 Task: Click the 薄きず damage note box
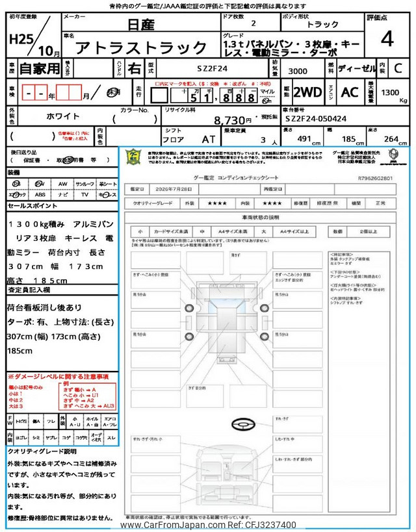point(248,262)
